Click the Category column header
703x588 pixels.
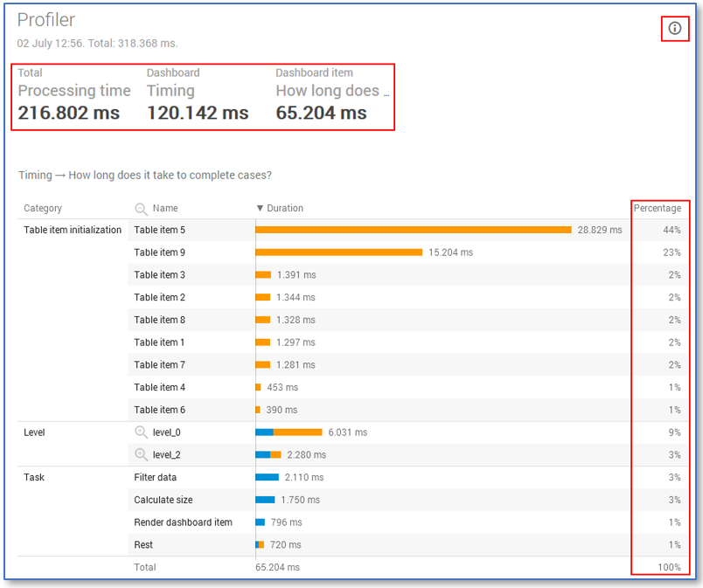(x=43, y=209)
